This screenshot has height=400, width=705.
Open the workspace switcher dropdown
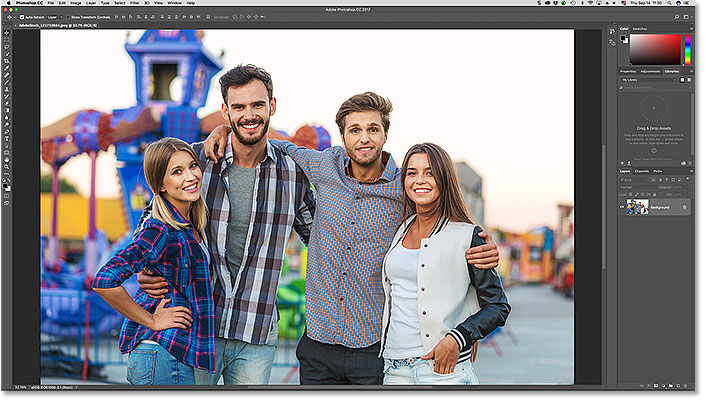pos(687,17)
